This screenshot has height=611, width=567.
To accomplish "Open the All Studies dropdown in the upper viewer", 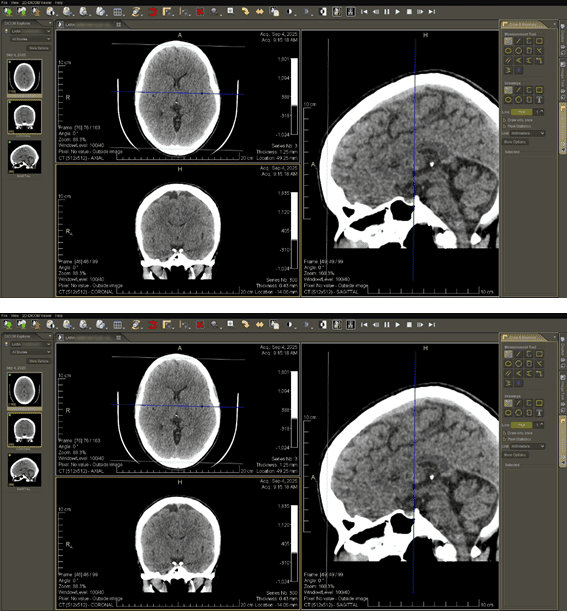I will (x=30, y=39).
